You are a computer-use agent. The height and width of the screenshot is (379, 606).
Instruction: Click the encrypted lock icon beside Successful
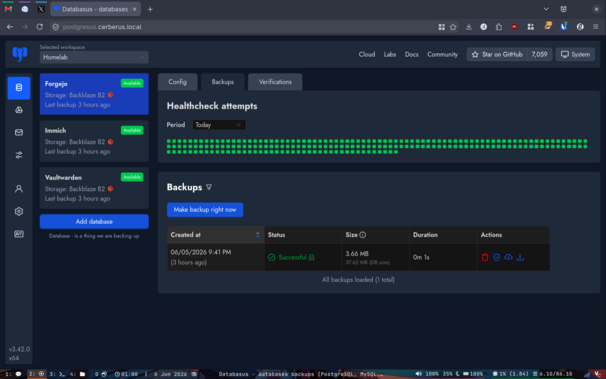click(311, 257)
